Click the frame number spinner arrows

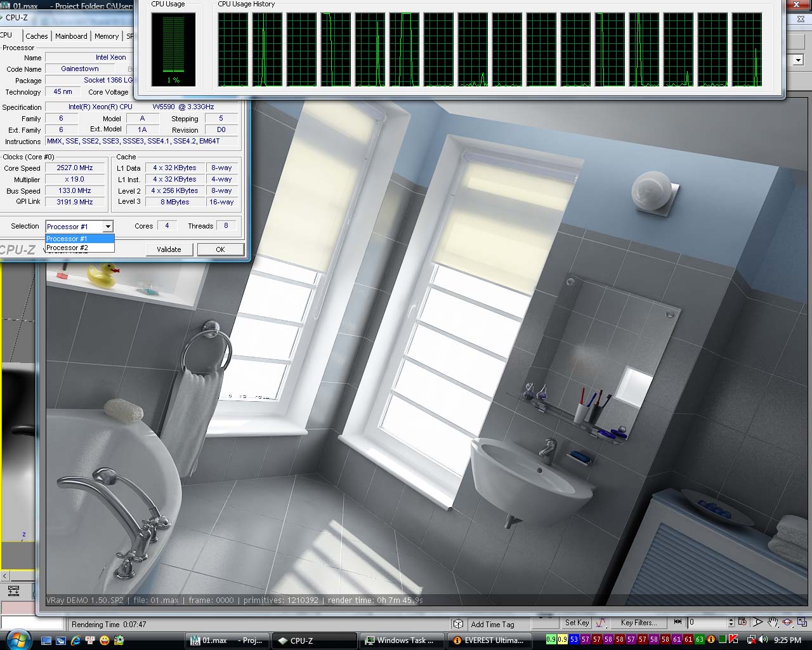click(731, 623)
